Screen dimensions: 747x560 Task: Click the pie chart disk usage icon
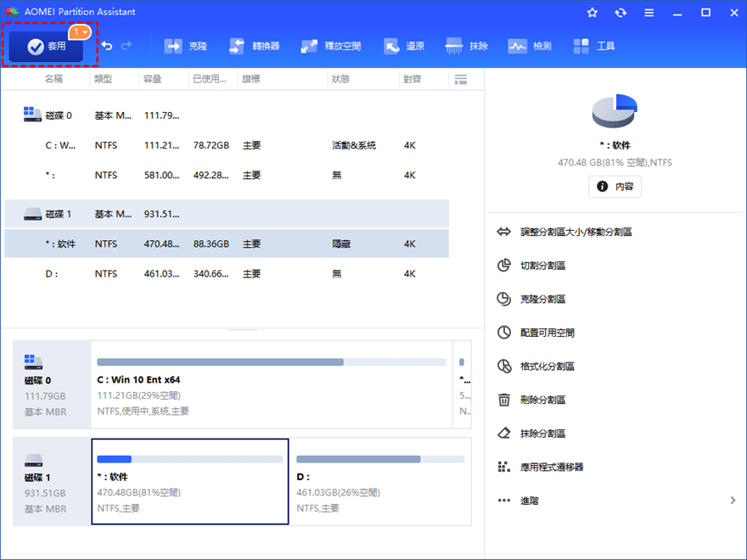coord(615,111)
